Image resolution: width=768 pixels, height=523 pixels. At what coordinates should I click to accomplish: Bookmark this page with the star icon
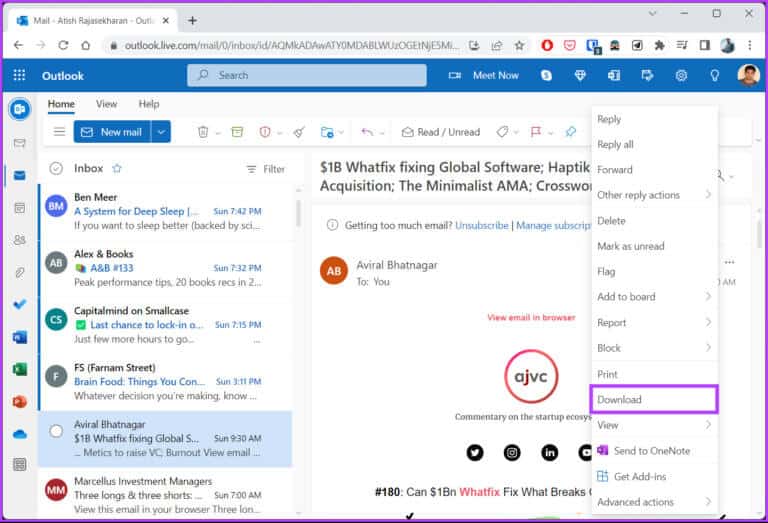pos(519,46)
